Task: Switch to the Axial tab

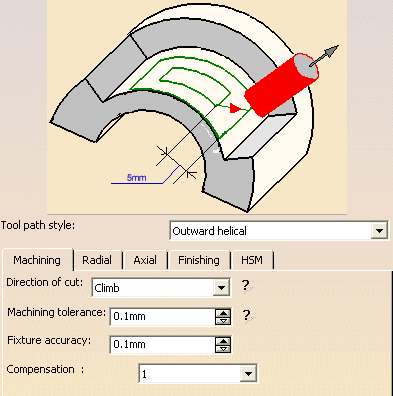Action: coord(145,260)
